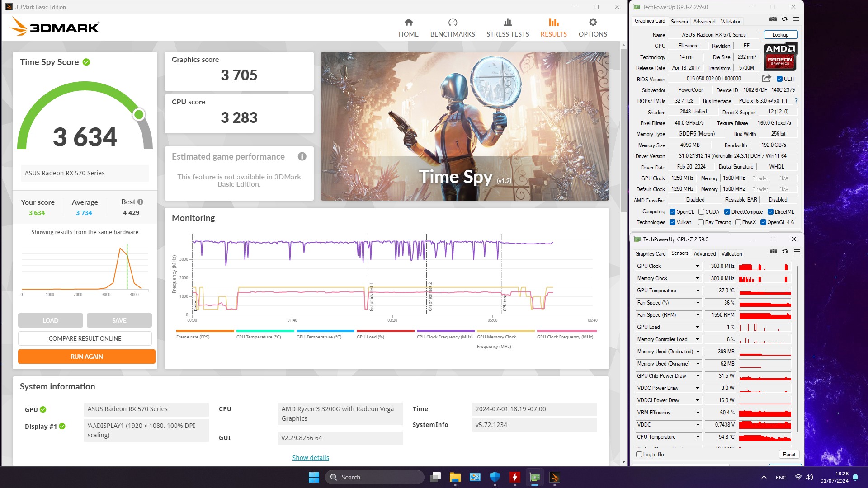Go to 3DMark Home icon

[x=409, y=22]
